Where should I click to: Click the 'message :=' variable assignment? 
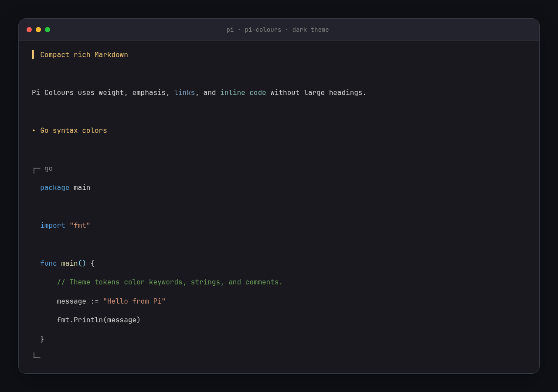78,301
